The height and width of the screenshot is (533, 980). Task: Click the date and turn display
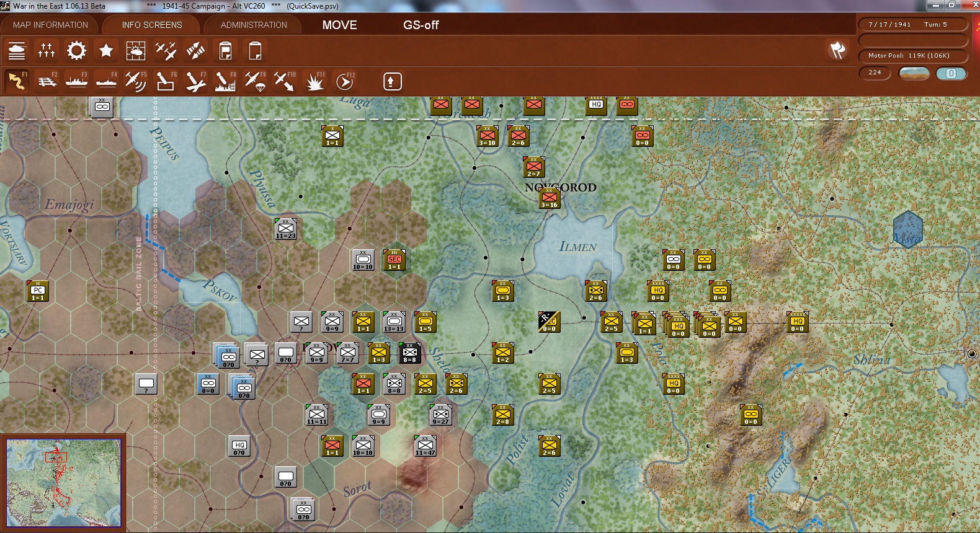(912, 25)
